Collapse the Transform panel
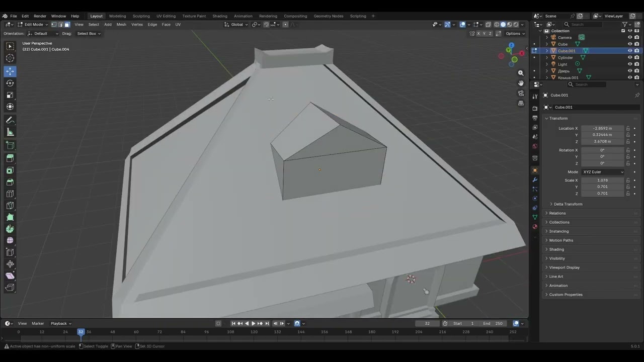Image resolution: width=644 pixels, height=362 pixels. 558,118
